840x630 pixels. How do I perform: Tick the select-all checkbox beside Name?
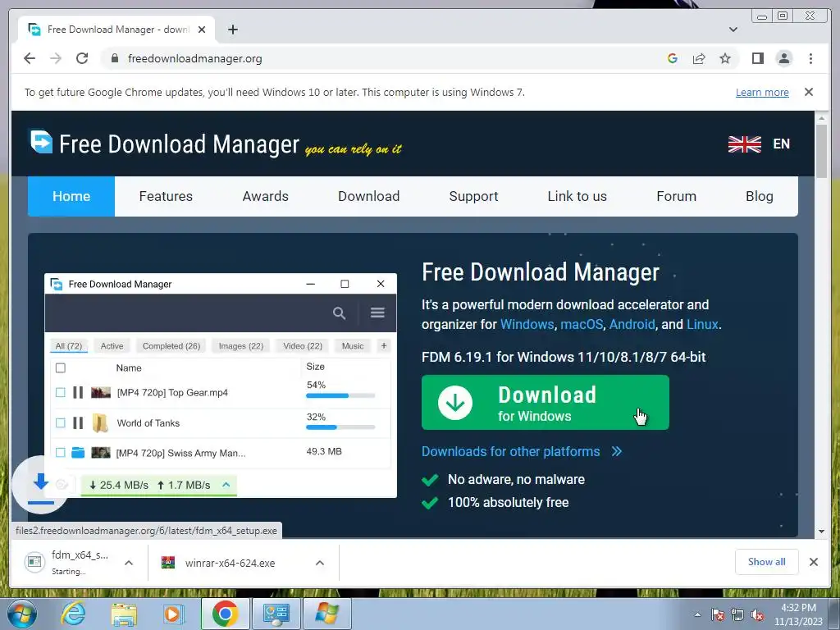61,368
